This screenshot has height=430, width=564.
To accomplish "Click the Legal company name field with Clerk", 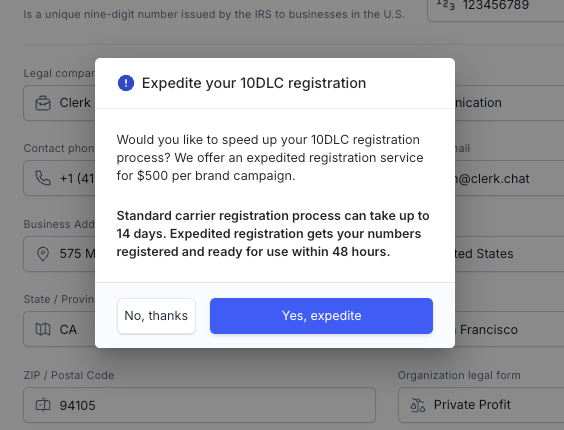I will pyautogui.click(x=59, y=103).
